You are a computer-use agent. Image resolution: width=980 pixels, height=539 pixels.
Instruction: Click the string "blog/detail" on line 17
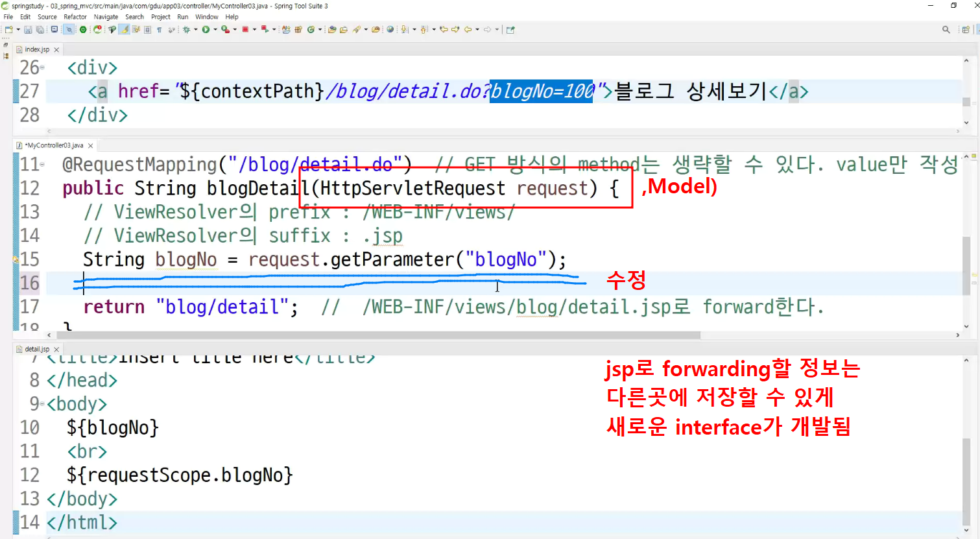click(222, 307)
